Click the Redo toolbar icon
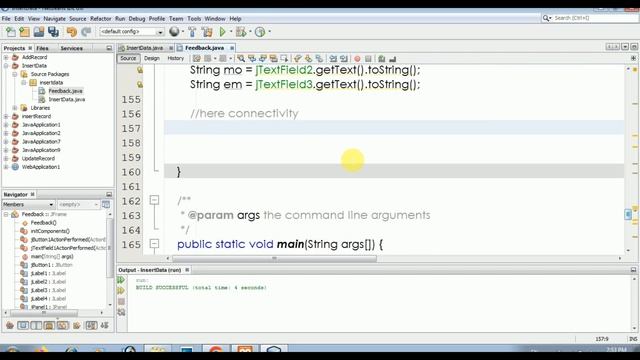The image size is (640, 360). pyautogui.click(x=86, y=32)
